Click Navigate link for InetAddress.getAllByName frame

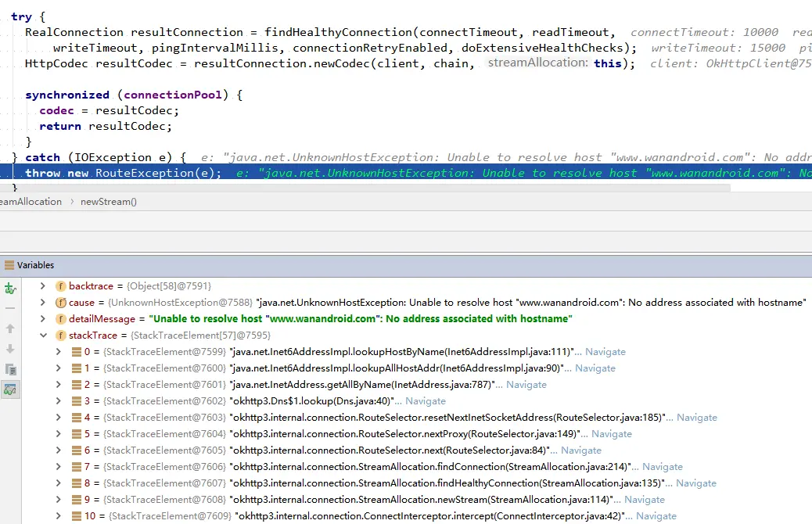tap(526, 384)
